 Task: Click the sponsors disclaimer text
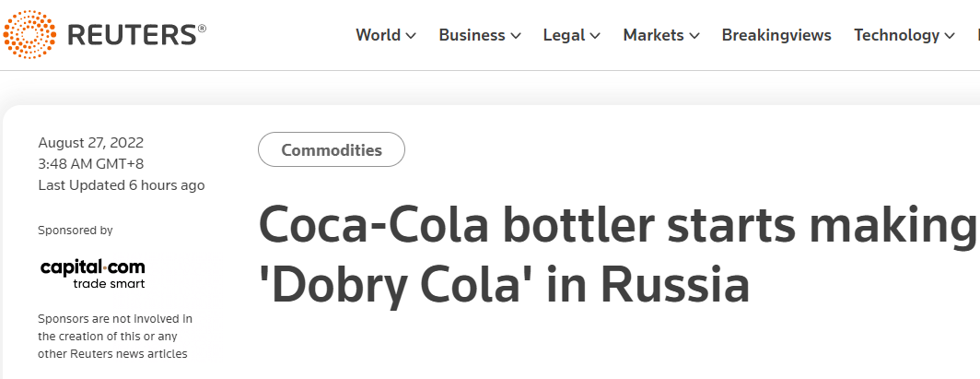(x=115, y=336)
